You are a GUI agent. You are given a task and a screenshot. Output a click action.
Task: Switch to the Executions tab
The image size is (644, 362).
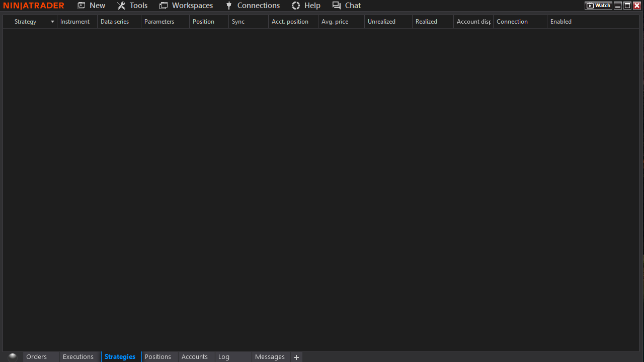(x=78, y=357)
